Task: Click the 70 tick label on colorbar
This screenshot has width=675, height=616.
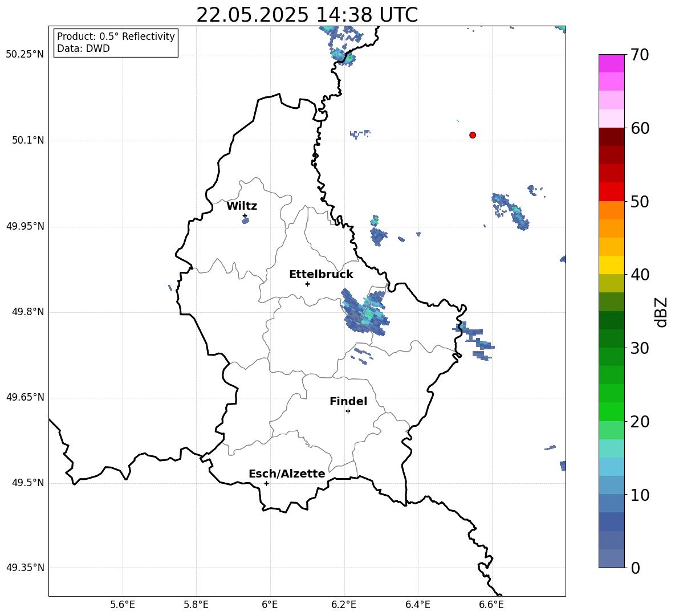Action: point(640,55)
